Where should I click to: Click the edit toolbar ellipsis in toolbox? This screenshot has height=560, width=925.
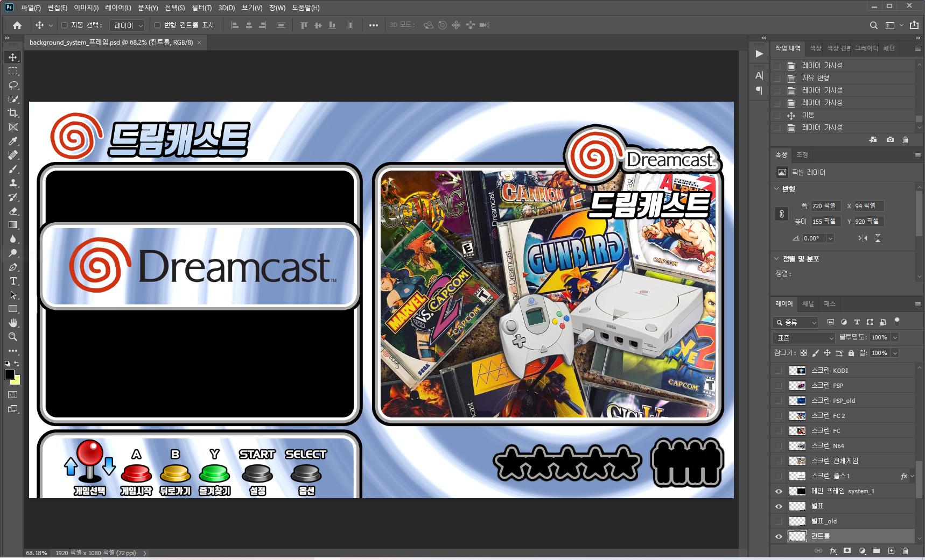[x=13, y=351]
